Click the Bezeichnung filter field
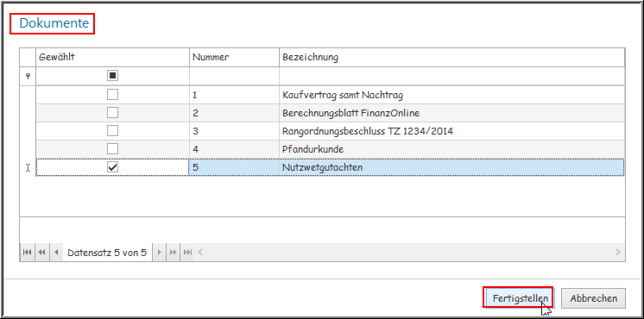 pyautogui.click(x=452, y=76)
